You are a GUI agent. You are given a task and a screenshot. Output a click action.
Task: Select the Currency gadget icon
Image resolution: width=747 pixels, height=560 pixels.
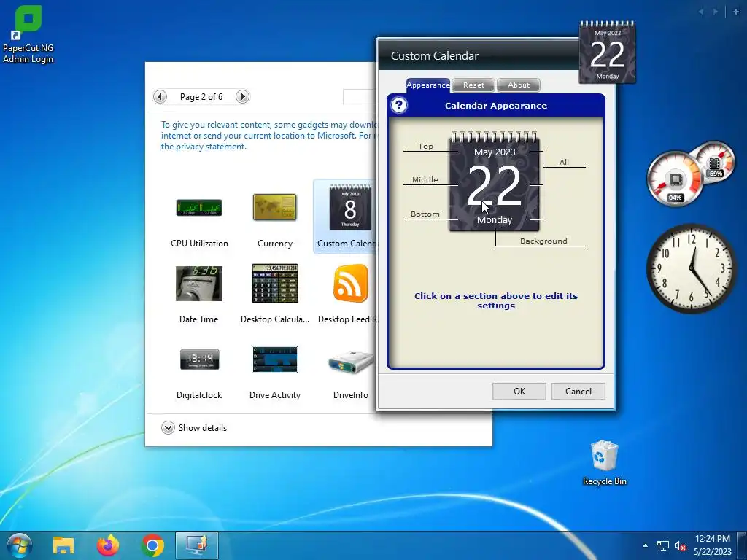(275, 207)
